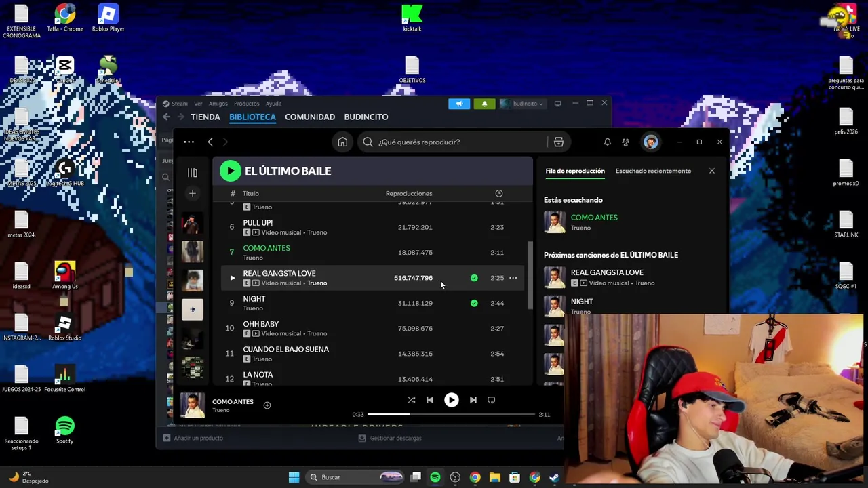Sort tracks by the clock duration icon
This screenshot has height=488, width=868.
[x=498, y=193]
